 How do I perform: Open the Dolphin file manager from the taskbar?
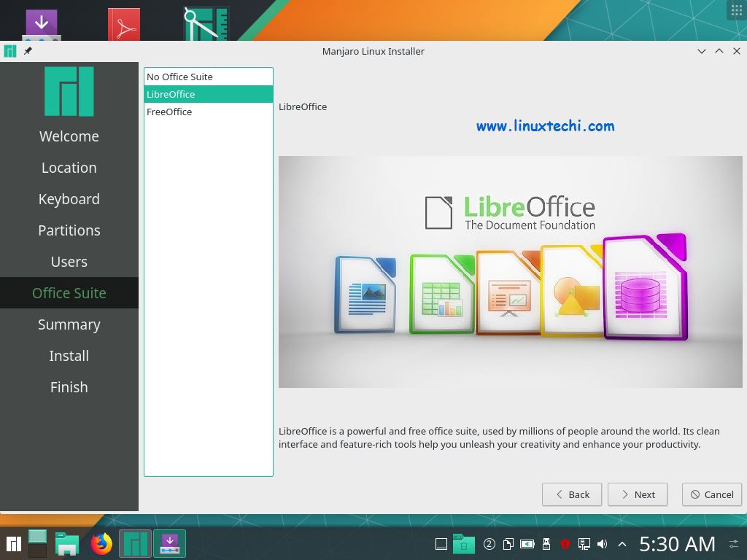(x=67, y=543)
